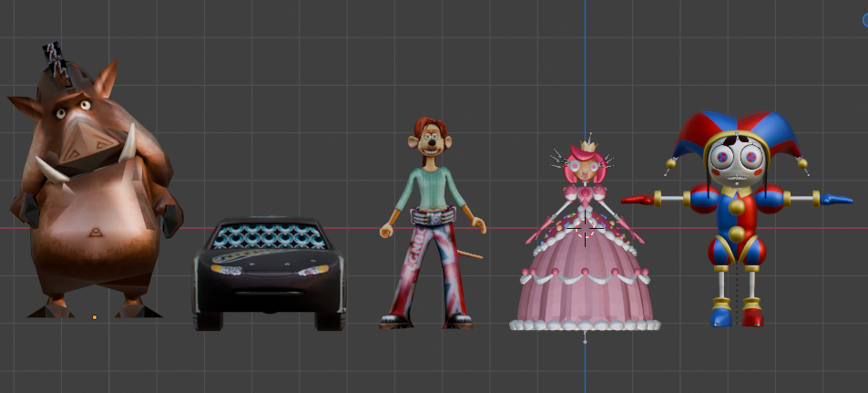Viewport: 868px width, 393px height.
Task: Click the 3D cursor crosshair on the pink gown
Action: click(585, 228)
